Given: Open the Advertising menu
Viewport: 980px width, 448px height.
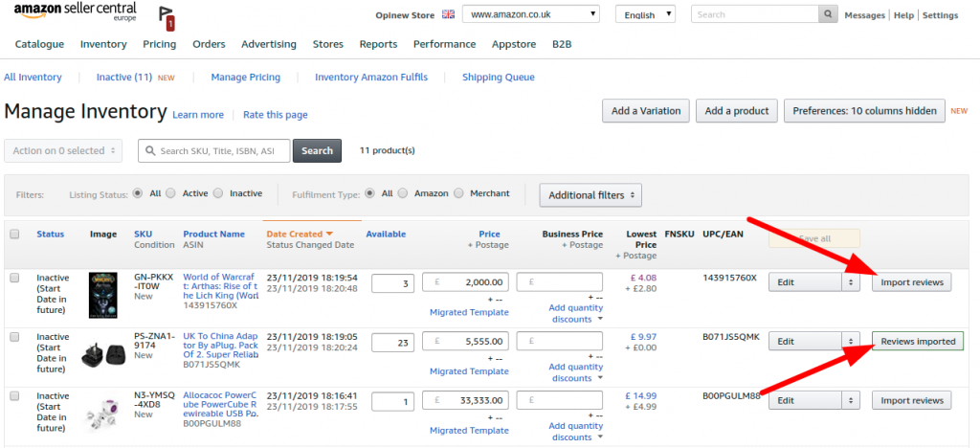Looking at the screenshot, I should 269,44.
